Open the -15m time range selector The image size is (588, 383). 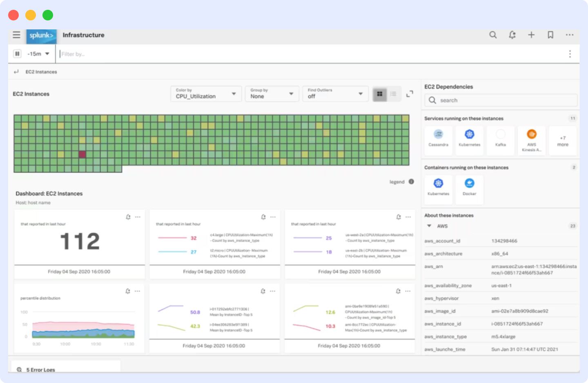click(38, 53)
